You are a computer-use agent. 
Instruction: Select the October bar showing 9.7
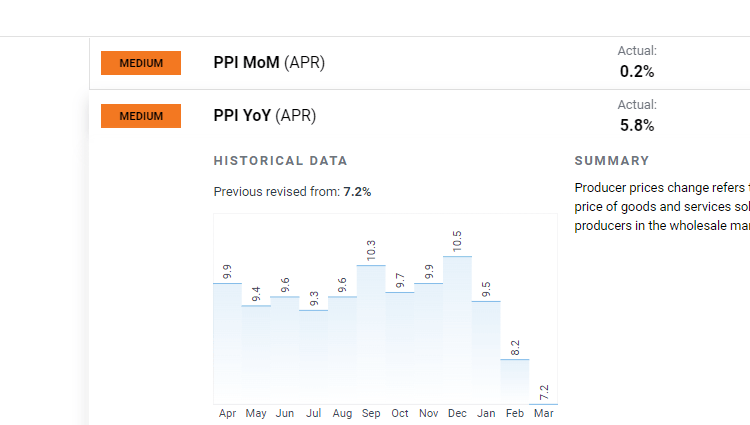400,347
